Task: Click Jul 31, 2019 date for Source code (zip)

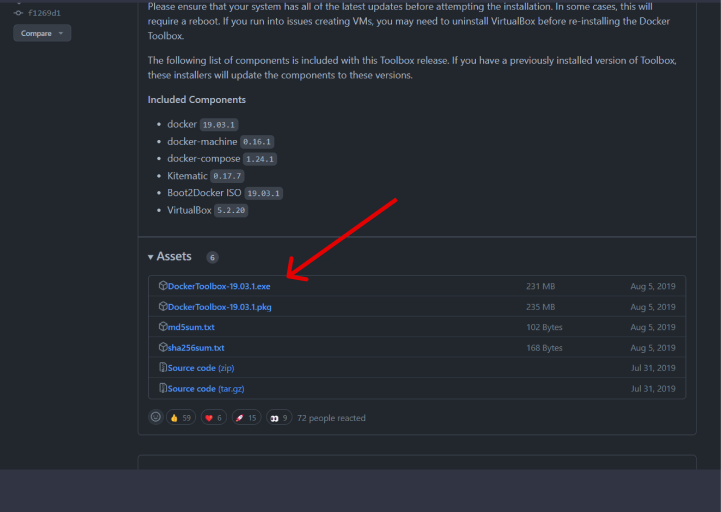Action: (653, 368)
